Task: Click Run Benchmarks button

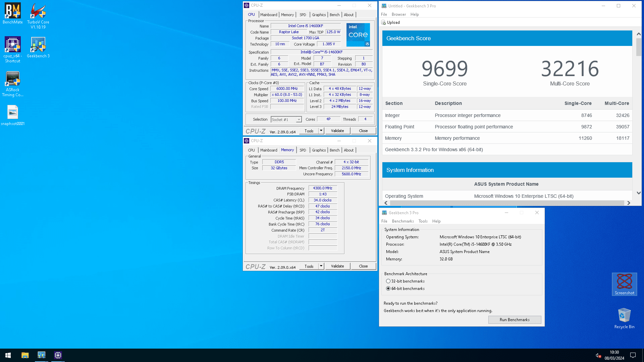Action: point(515,320)
